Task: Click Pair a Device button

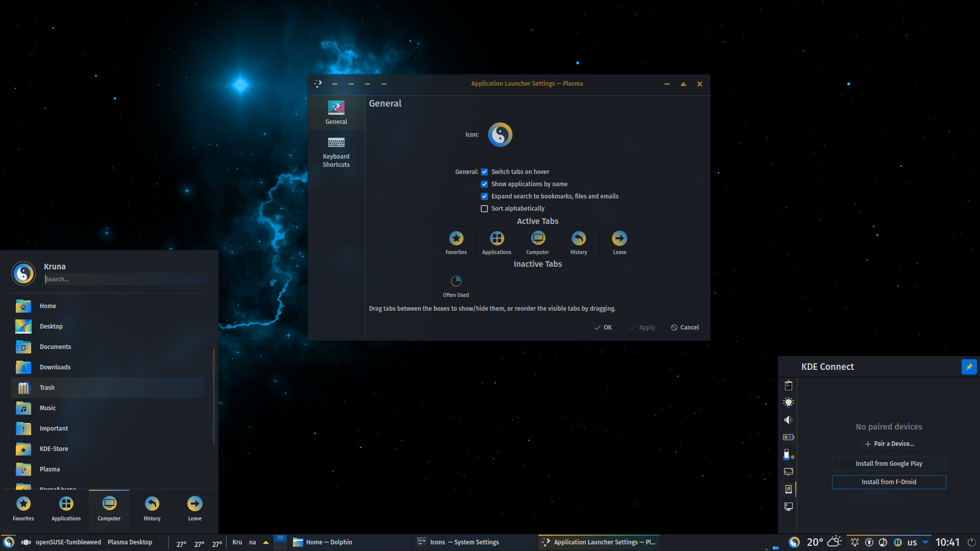Action: click(889, 444)
